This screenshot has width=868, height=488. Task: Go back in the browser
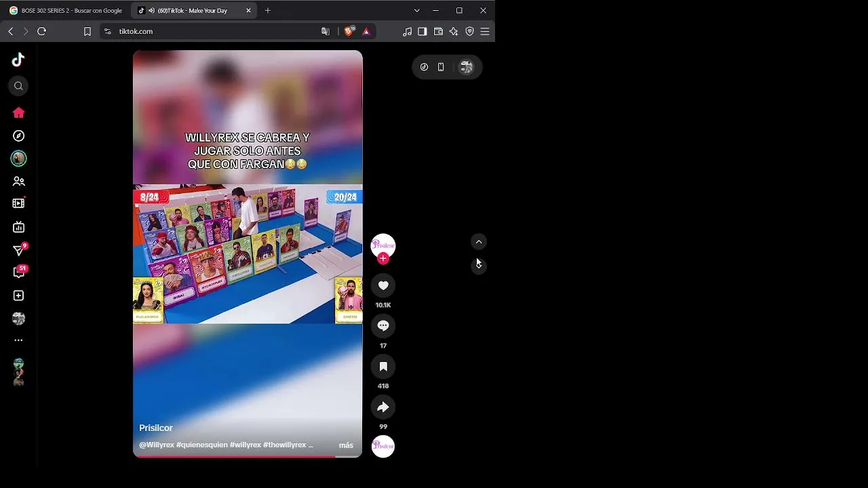pyautogui.click(x=11, y=31)
